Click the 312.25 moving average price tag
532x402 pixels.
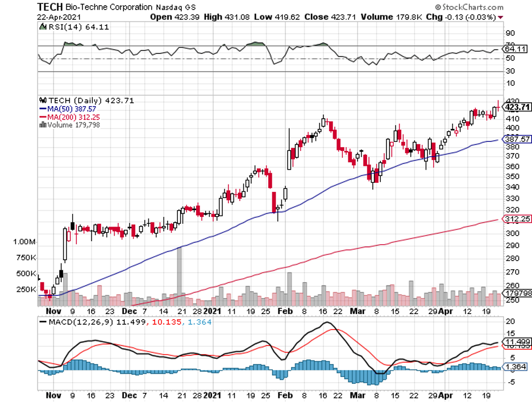click(x=517, y=219)
